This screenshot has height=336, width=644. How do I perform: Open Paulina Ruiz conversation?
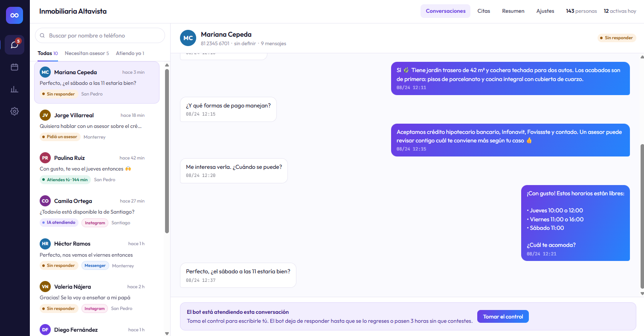97,168
